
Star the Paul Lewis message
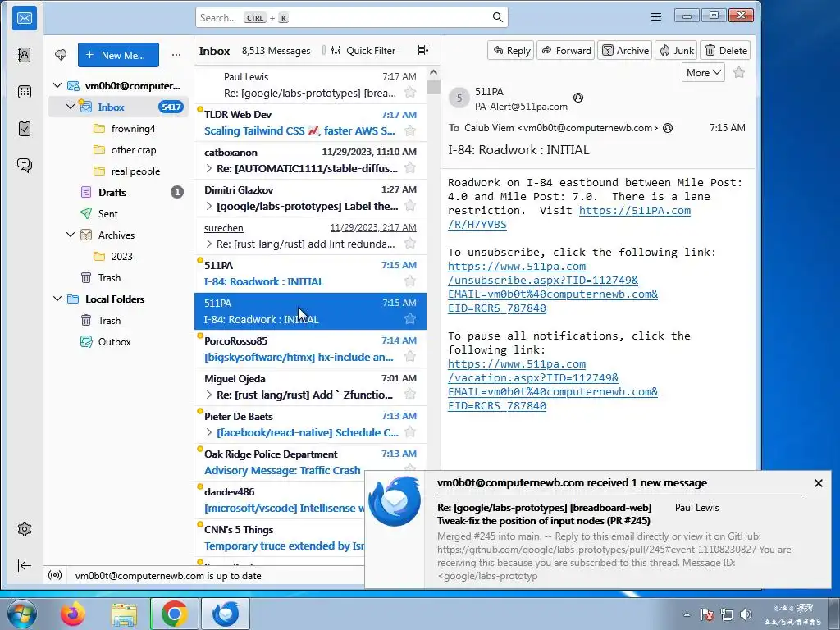(410, 92)
